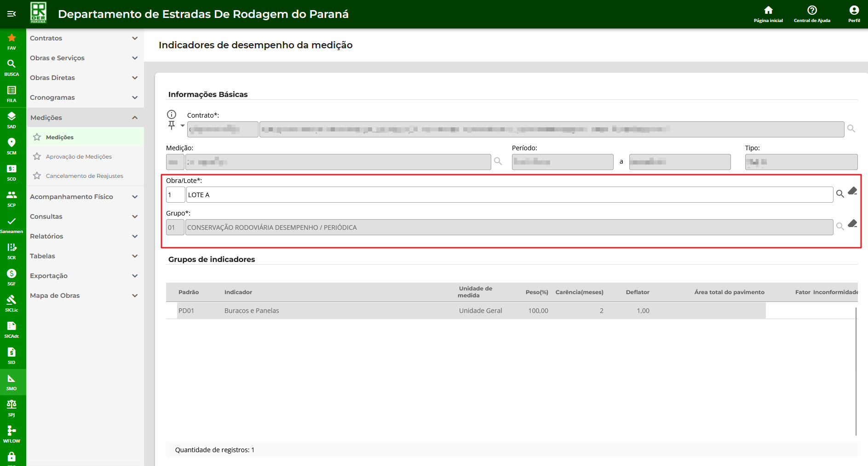Toggle favorite star for Cancelamento de Reajustes
868x466 pixels.
(x=37, y=176)
